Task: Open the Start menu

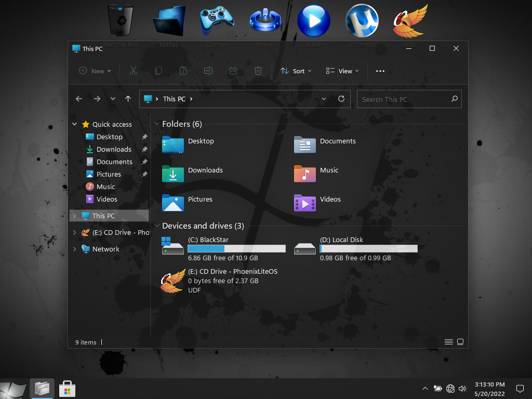Action: 13,389
